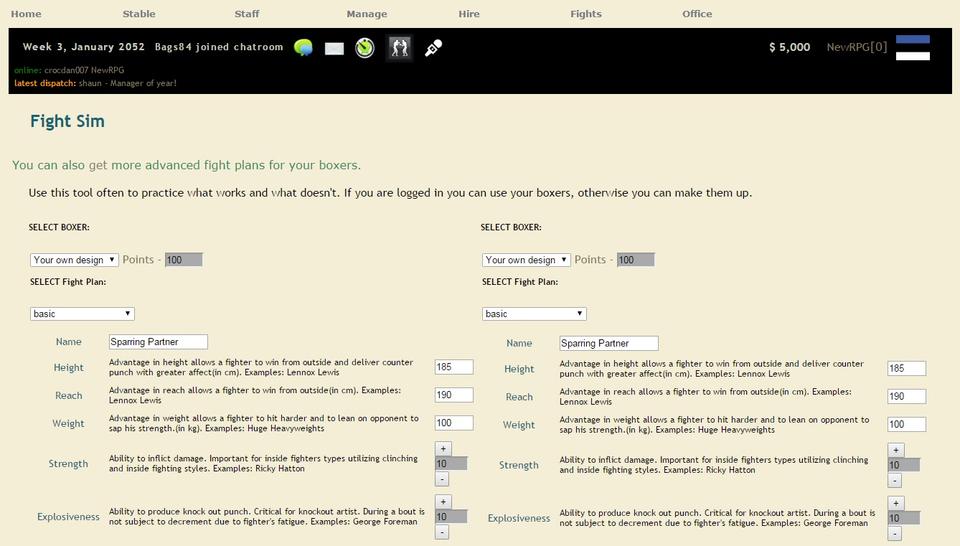Click the advanced fight plans link
Viewport: 960px width, 546px height.
pyautogui.click(x=186, y=165)
